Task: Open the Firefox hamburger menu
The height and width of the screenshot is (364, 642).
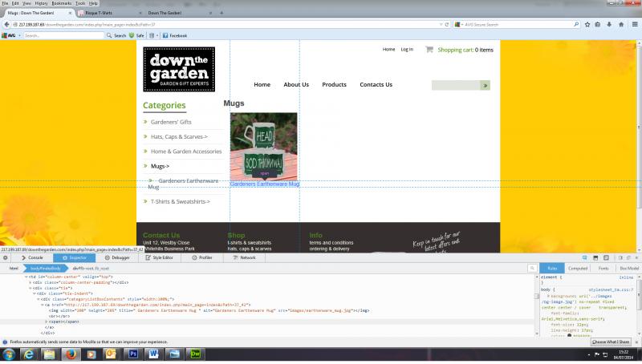Action: [635, 25]
